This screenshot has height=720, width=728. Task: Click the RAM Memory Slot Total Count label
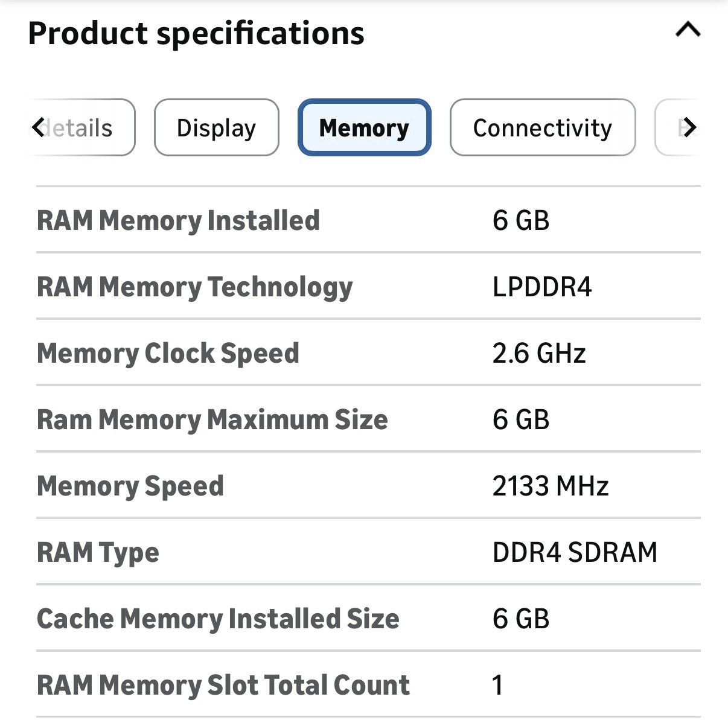point(223,685)
